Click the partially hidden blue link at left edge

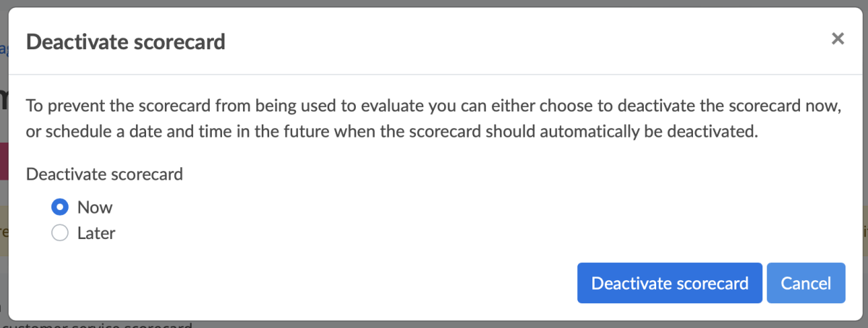[4, 49]
